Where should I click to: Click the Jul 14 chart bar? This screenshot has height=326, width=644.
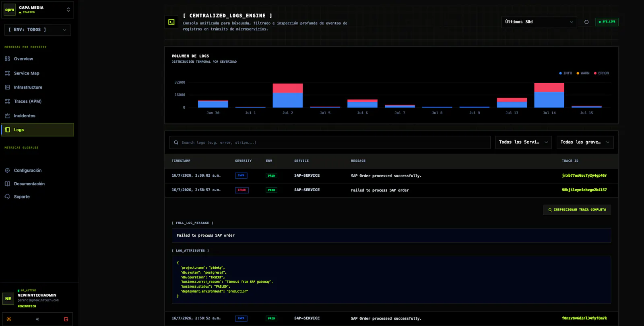click(x=549, y=95)
